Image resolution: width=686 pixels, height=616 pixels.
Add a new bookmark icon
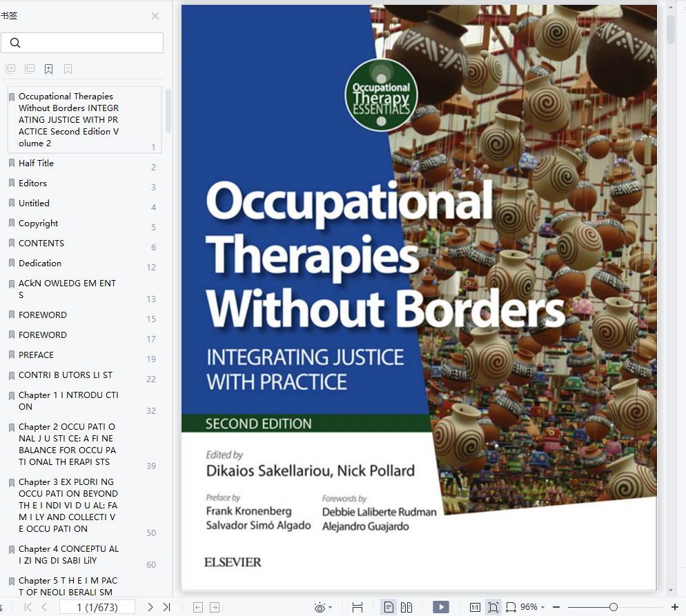(x=48, y=69)
